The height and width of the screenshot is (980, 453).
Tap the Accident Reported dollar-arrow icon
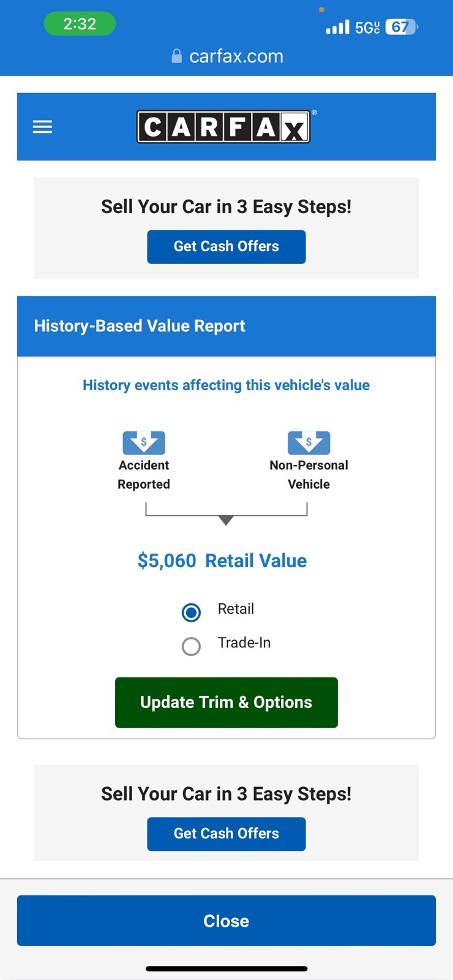point(144,442)
